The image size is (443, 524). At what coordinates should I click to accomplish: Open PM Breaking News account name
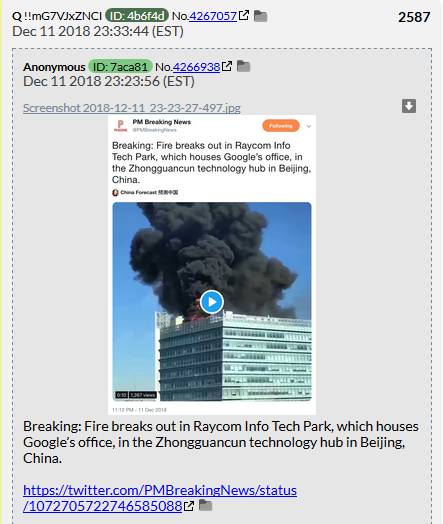coord(162,122)
